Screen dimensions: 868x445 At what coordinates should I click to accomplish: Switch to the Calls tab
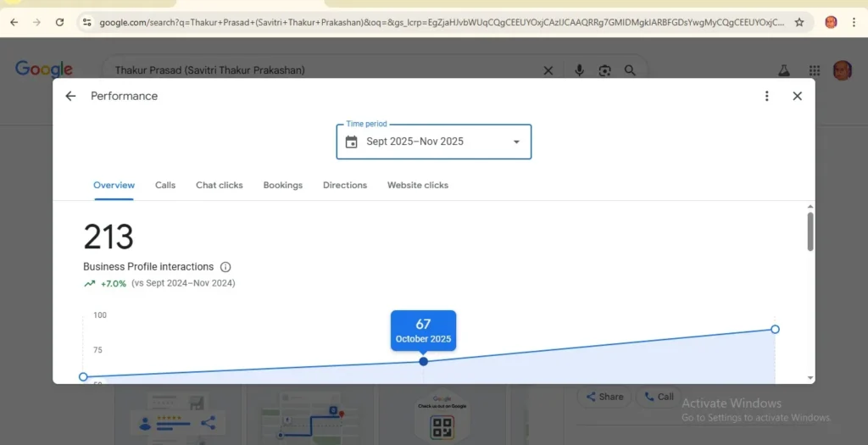click(165, 186)
